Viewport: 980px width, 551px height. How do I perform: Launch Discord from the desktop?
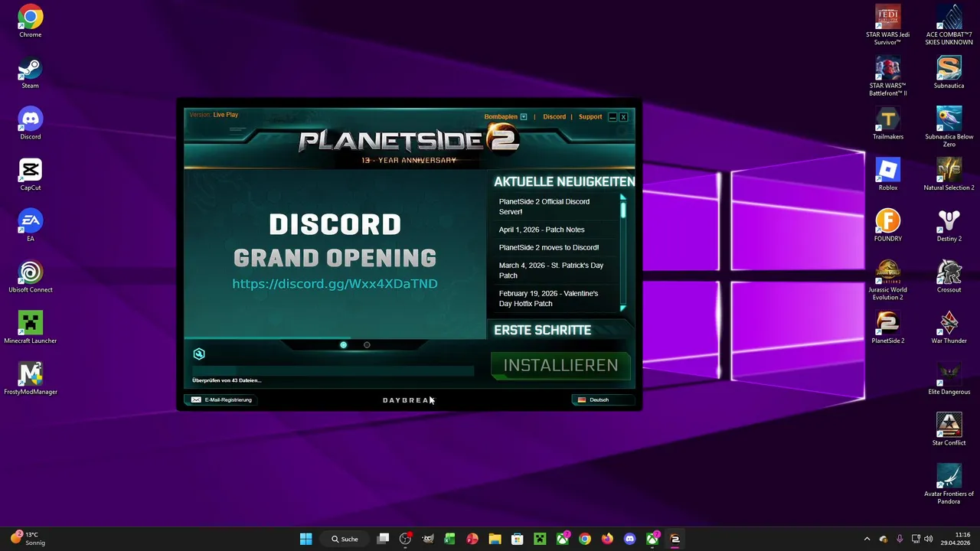pyautogui.click(x=31, y=124)
